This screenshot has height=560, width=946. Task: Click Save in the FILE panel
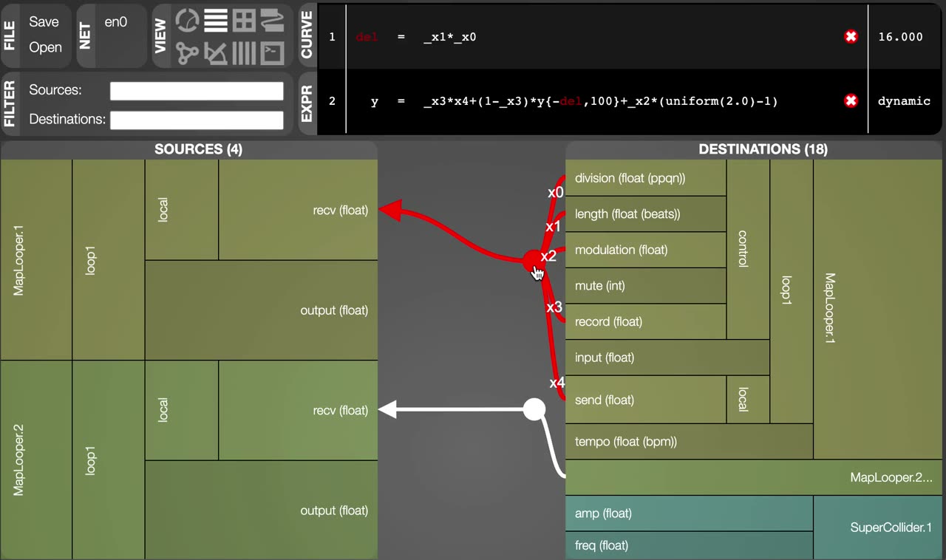coord(44,21)
